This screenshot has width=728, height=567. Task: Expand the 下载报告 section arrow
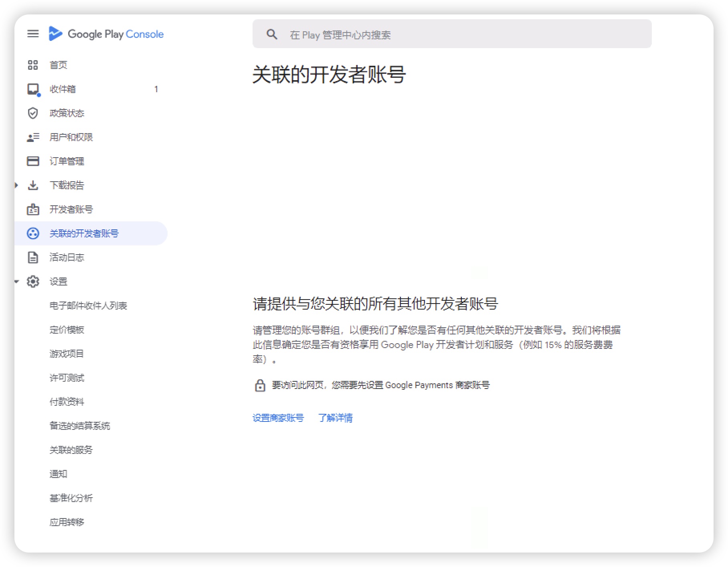[x=16, y=185]
